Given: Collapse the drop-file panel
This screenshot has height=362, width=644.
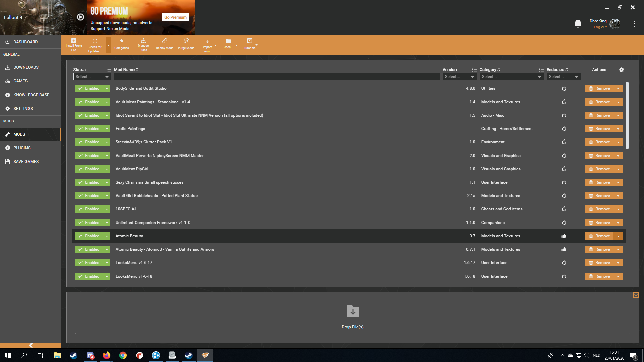Looking at the screenshot, I should click(x=636, y=295).
